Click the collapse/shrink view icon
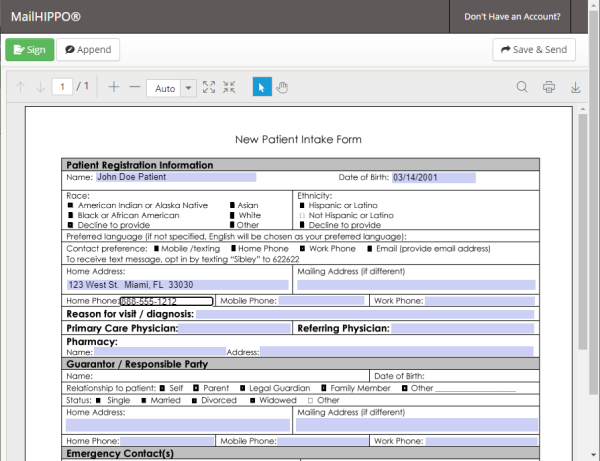The image size is (600, 461). coord(229,87)
